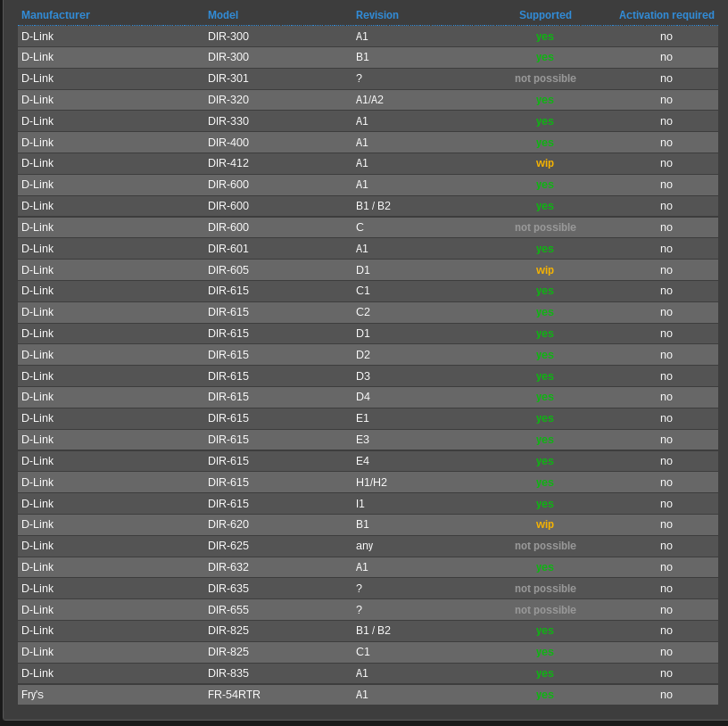Click the 'any' revision cell

coord(364,546)
